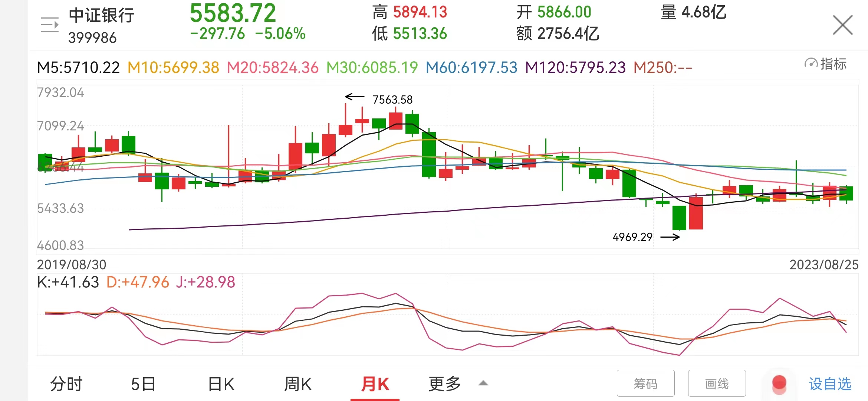Tap the low price 5513.36
This screenshot has width=868, height=401.
(420, 33)
